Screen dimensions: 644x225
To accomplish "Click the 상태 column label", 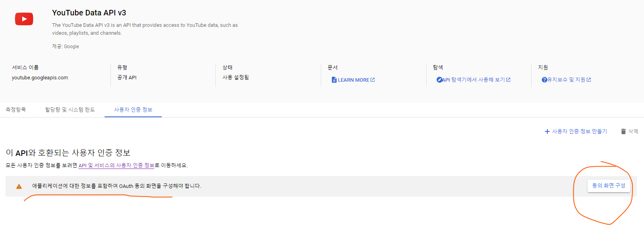I will pyautogui.click(x=228, y=67).
